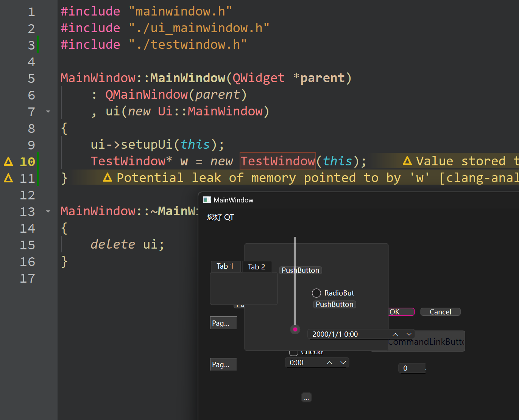The height and width of the screenshot is (420, 519).
Task: Toggle the partially hidden Check checkbox
Action: 294,353
